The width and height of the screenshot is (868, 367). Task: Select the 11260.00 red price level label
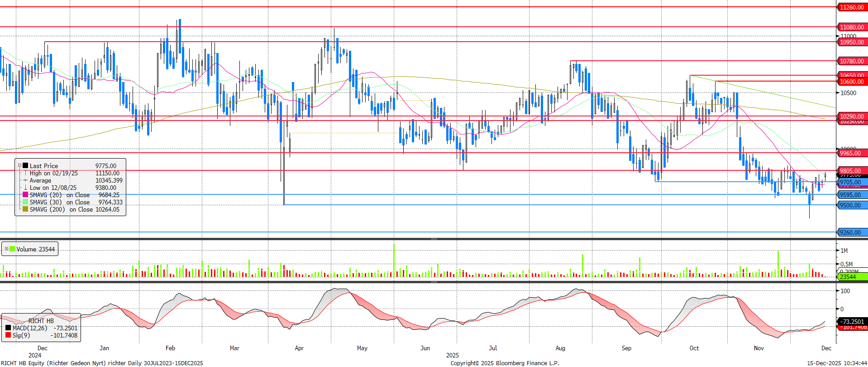point(852,7)
